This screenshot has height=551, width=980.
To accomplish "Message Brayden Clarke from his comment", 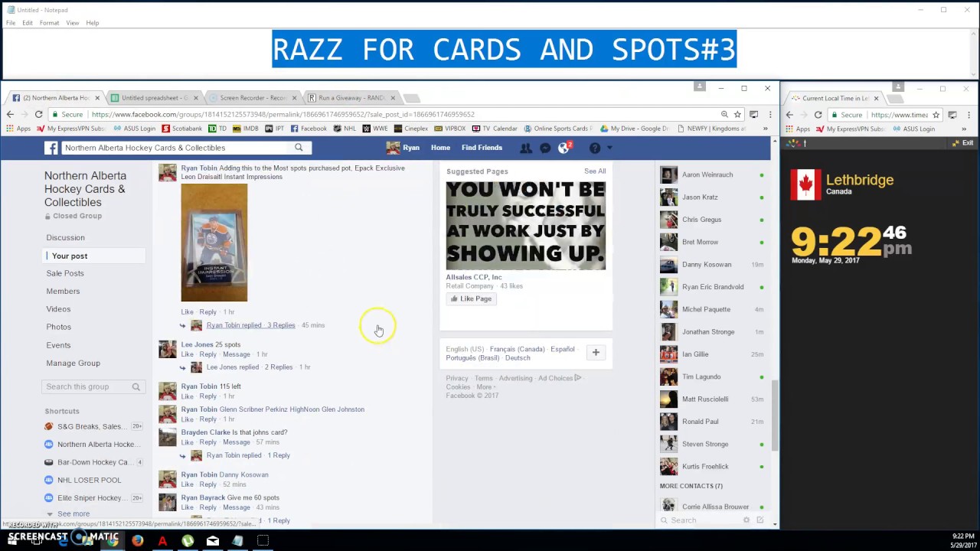I will pyautogui.click(x=236, y=442).
